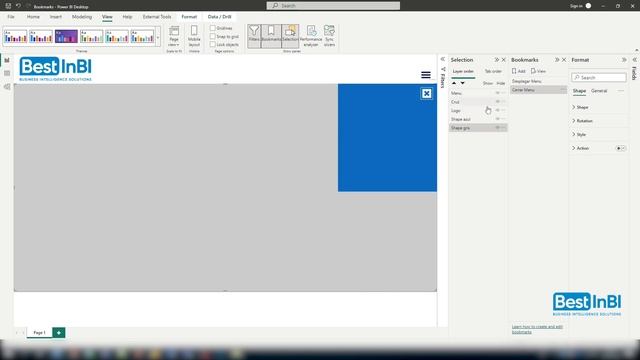This screenshot has width=640, height=360.
Task: Toggle the Filters pane button in ribbon
Action: (x=254, y=36)
